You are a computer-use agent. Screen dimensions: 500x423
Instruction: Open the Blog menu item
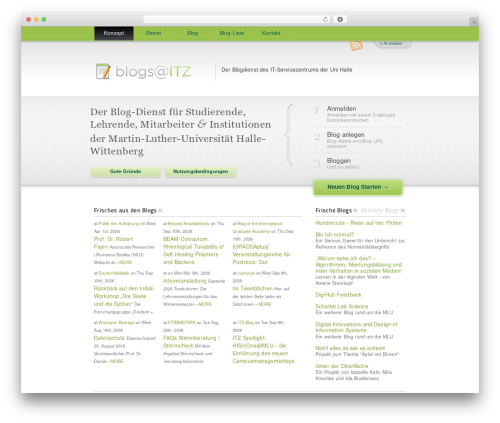coord(192,33)
